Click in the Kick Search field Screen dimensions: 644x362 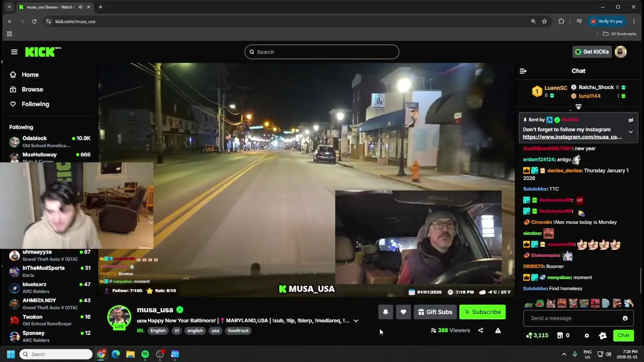coord(322,52)
